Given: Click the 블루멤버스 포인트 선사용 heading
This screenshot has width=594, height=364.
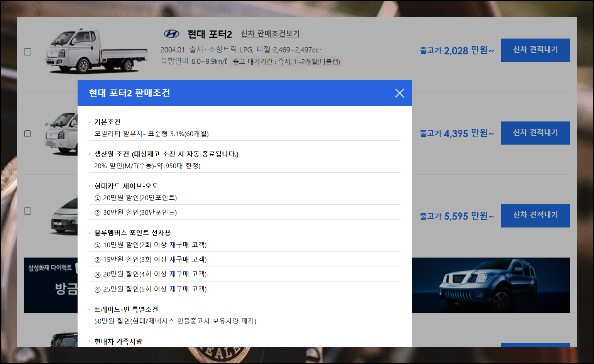Looking at the screenshot, I should pos(132,233).
